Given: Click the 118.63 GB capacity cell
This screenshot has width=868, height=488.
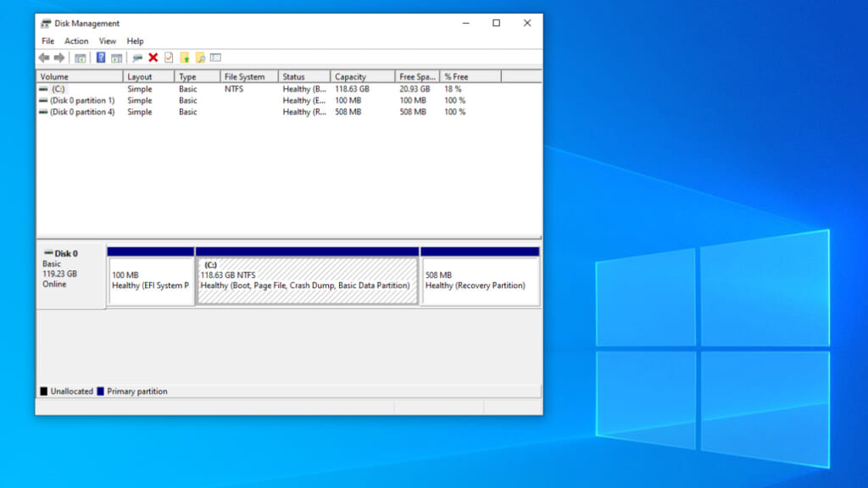Looking at the screenshot, I should tap(352, 89).
